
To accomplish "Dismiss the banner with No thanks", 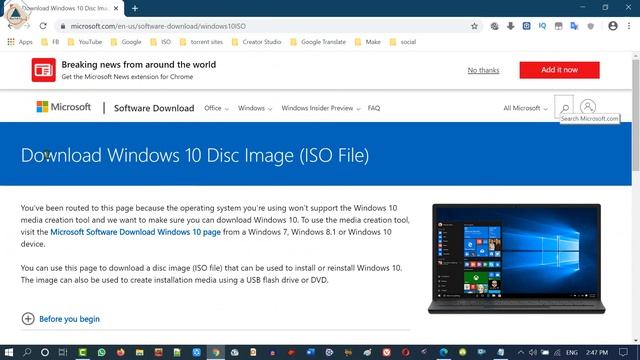I will click(483, 70).
